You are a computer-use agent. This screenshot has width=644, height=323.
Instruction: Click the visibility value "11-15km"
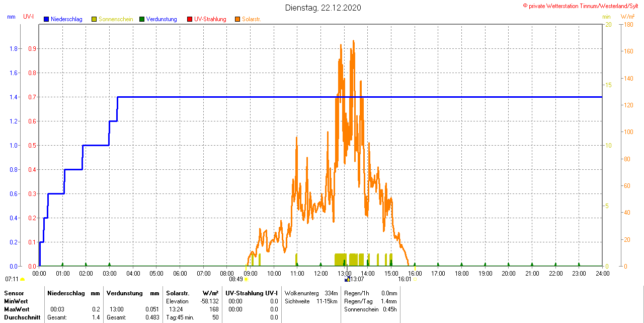point(327,301)
